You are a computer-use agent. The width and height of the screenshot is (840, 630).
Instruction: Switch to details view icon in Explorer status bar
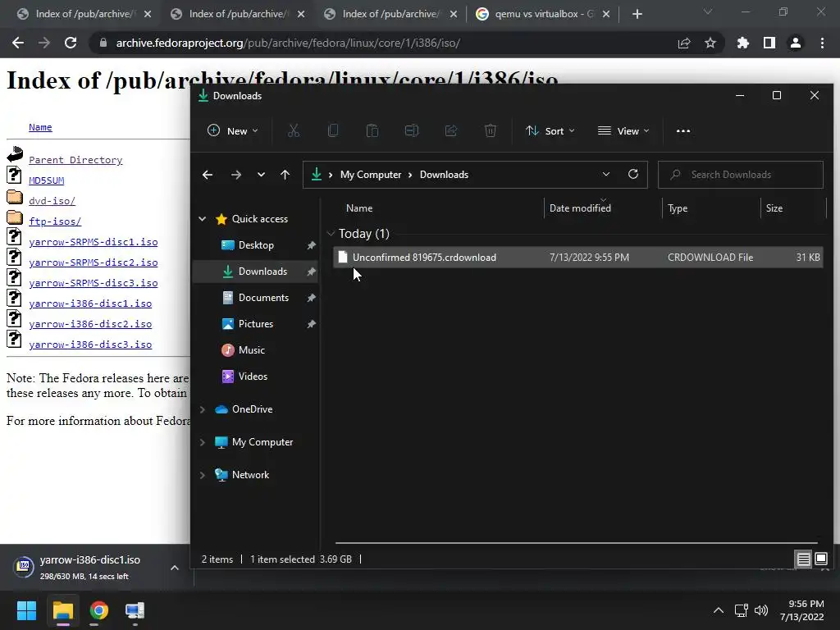tap(804, 559)
